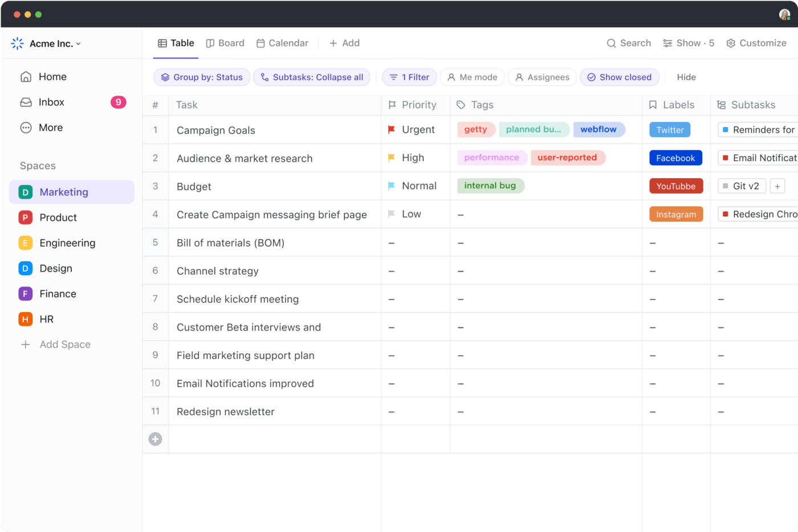The image size is (798, 532).
Task: Expand the Acme Inc. workspace dropdown
Action: point(78,44)
